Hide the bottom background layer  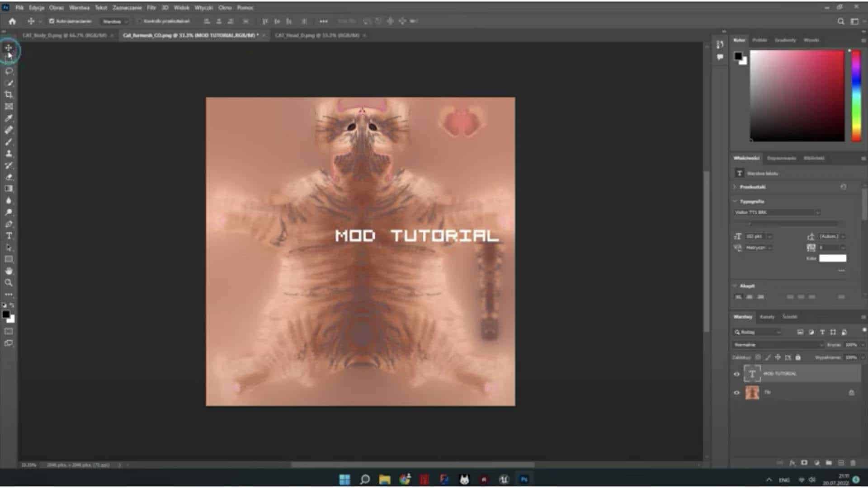point(736,393)
